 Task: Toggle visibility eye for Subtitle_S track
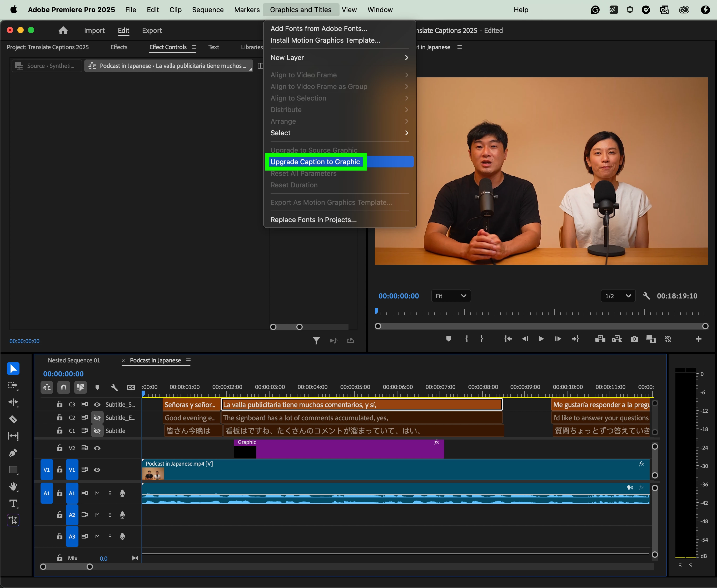coord(97,405)
